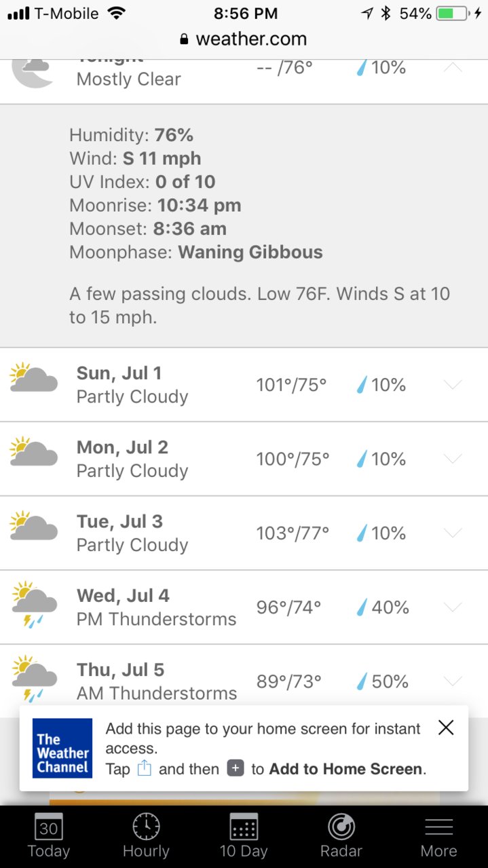Open the Today tab calendar icon
488x868 pixels.
tap(48, 827)
